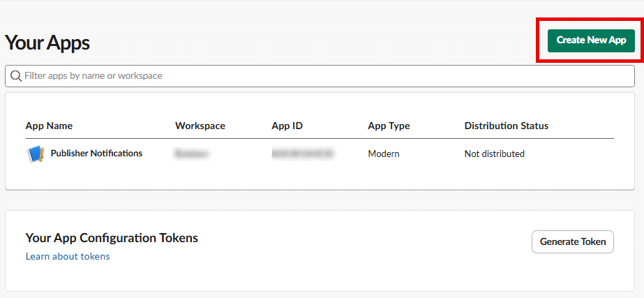The height and width of the screenshot is (298, 644).
Task: Click the App ID column header
Action: click(287, 126)
